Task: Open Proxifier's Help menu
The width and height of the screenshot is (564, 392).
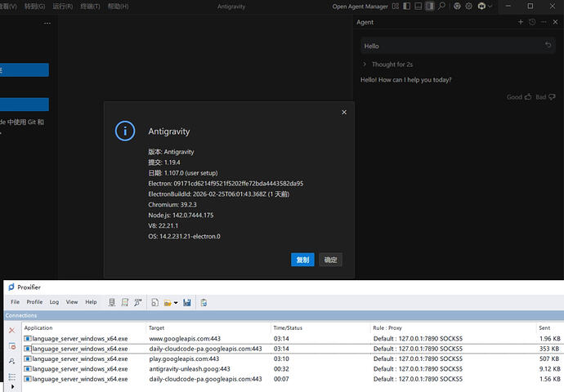Action: point(91,302)
